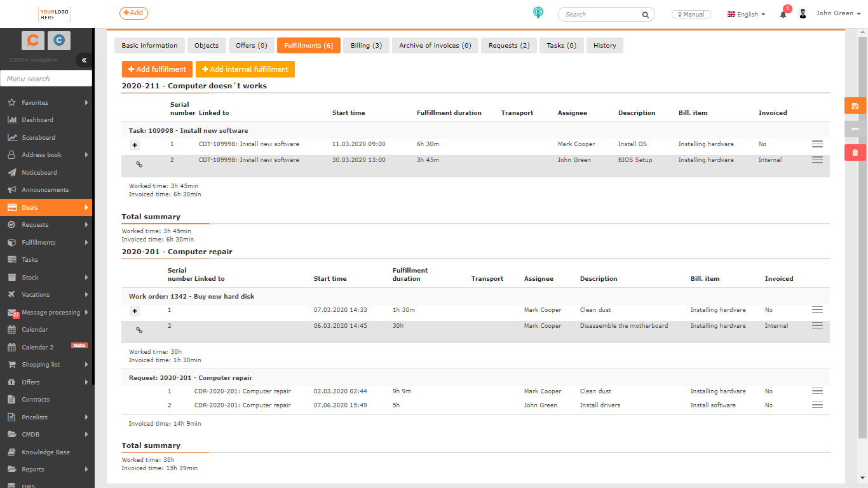Screen dimensions: 868x488
Task: Switch to the Billing (3) tab
Action: (x=367, y=45)
